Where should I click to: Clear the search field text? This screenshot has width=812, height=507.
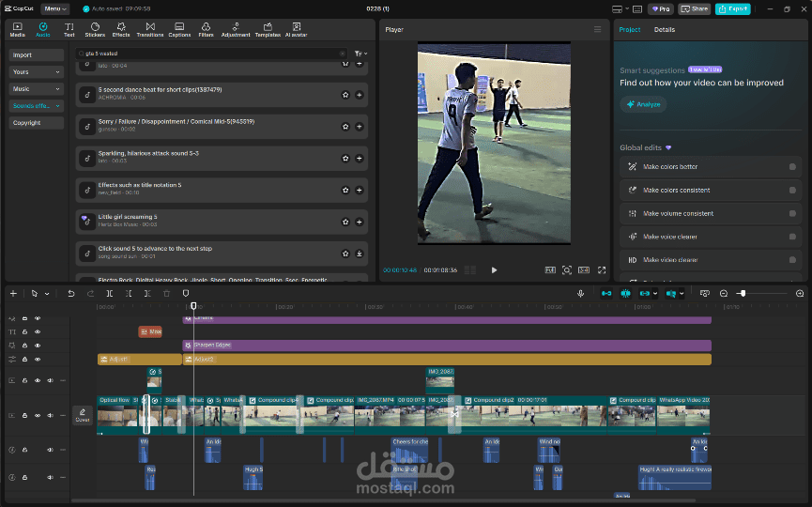pyautogui.click(x=343, y=54)
